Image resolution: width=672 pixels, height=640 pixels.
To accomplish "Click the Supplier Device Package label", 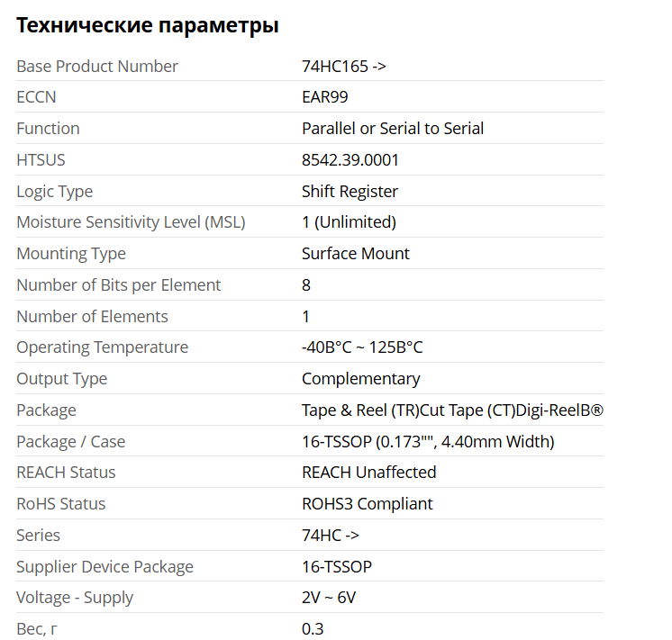I will tap(104, 567).
